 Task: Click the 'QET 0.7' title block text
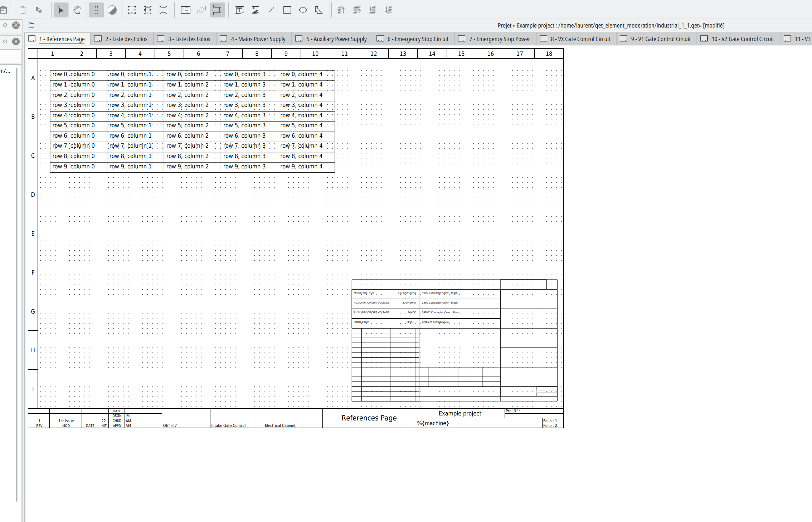click(170, 425)
